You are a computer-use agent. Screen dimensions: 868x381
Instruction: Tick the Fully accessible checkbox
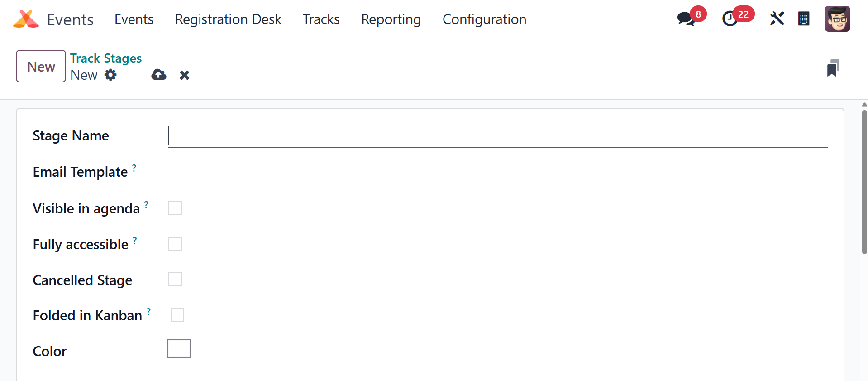[x=175, y=244]
